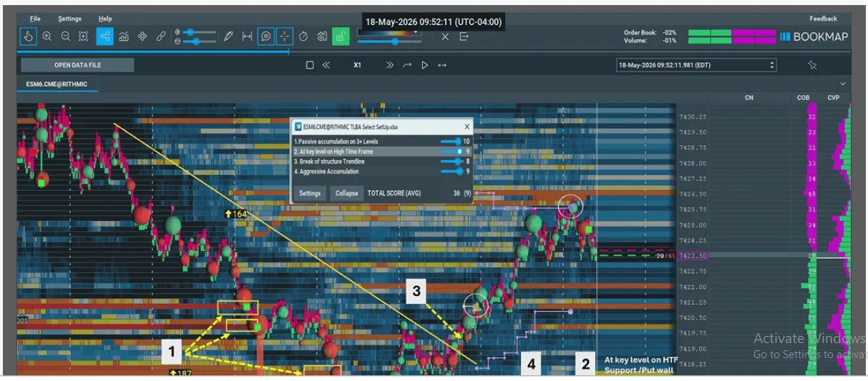Click the jump-forward curved arrow
This screenshot has width=868, height=381.
pyautogui.click(x=407, y=65)
